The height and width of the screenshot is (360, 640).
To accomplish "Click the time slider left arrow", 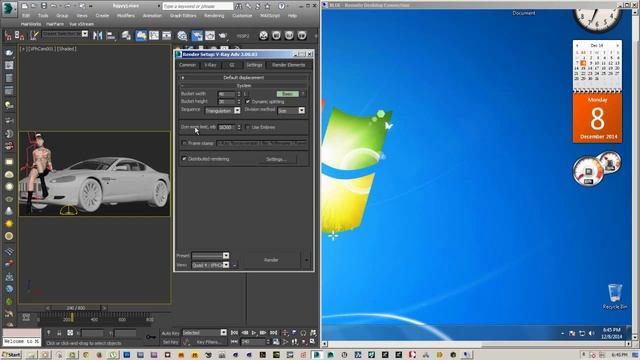I will (48, 308).
